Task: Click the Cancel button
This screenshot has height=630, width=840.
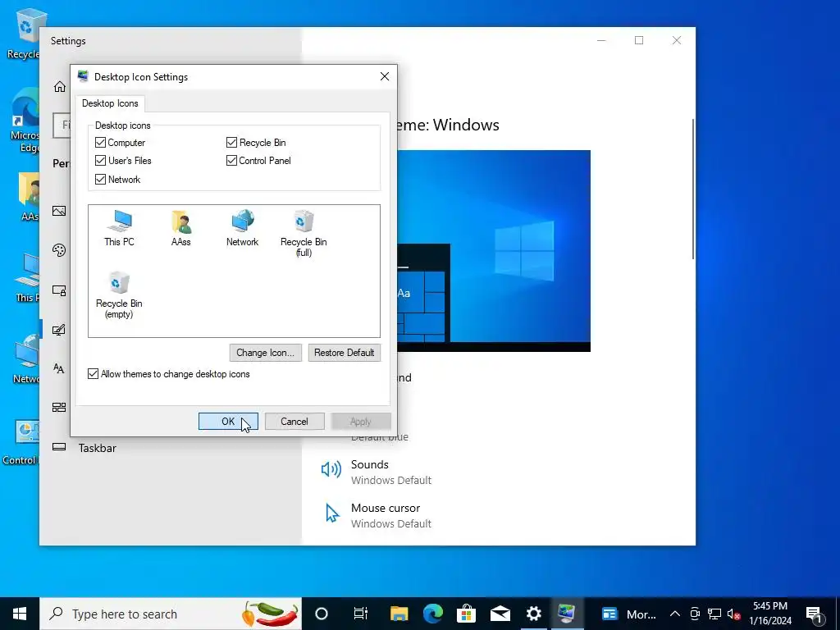Action: pyautogui.click(x=294, y=421)
